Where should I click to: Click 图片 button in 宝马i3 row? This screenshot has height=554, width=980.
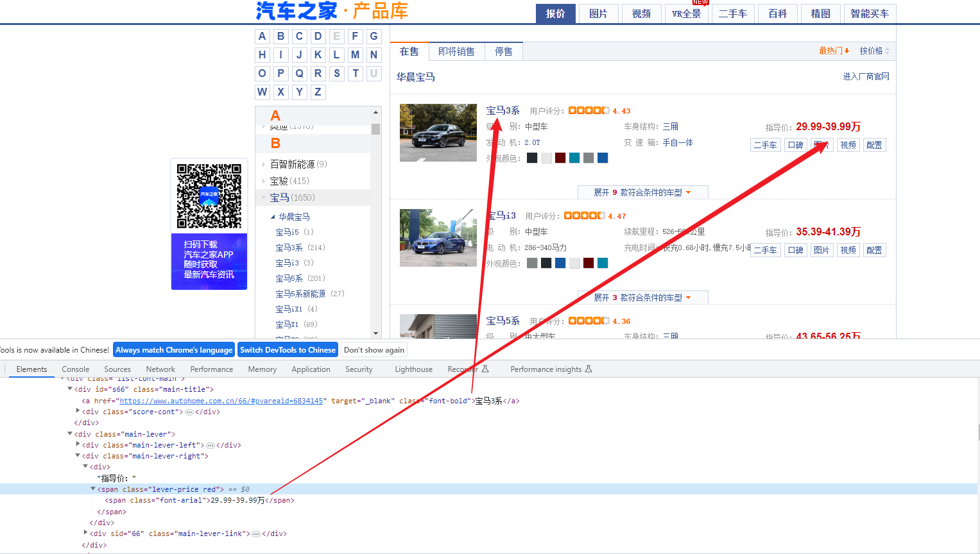click(821, 250)
